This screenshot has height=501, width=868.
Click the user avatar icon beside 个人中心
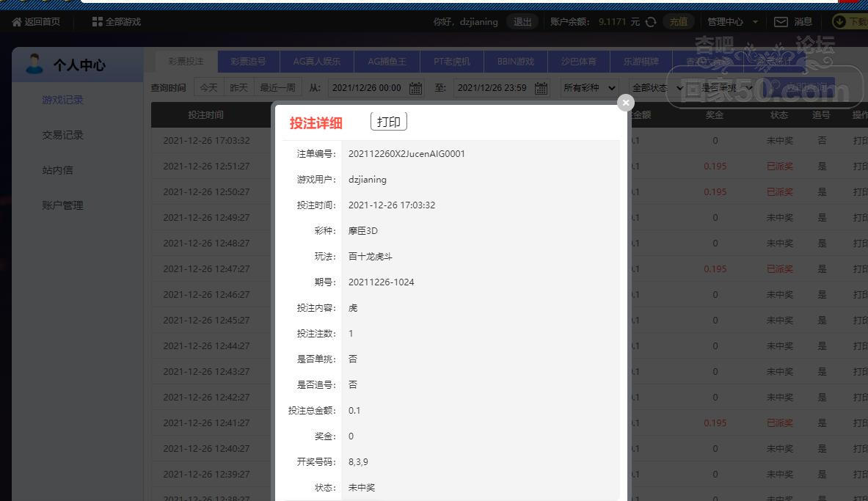tap(34, 65)
